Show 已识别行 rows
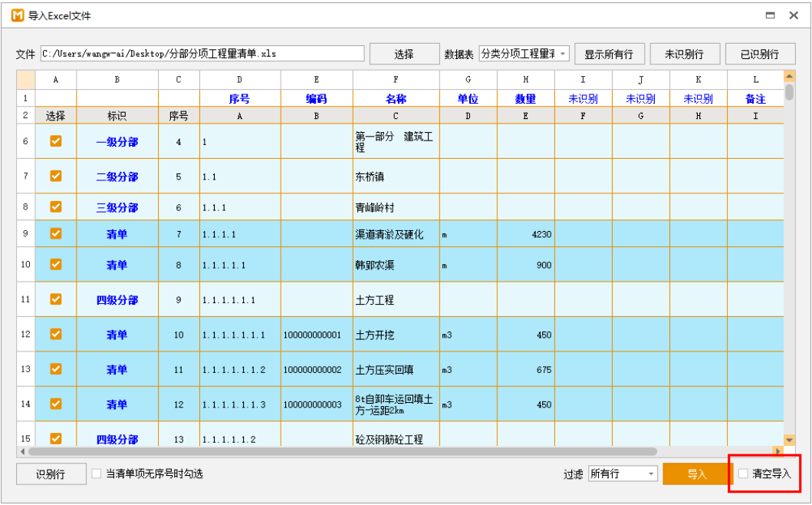The width and height of the screenshot is (812, 505). (x=759, y=54)
